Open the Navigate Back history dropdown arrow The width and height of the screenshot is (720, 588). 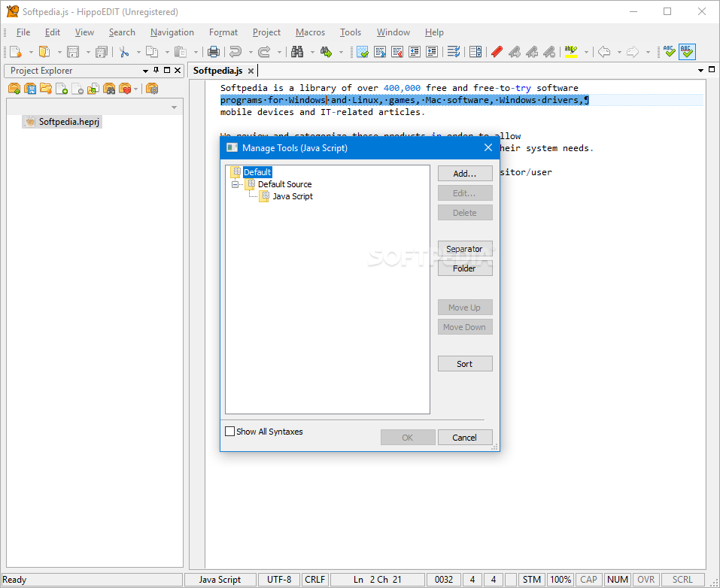pos(619,53)
